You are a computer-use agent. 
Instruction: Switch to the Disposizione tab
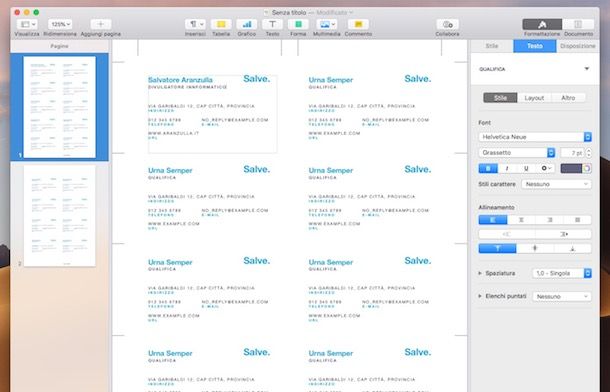(x=578, y=46)
